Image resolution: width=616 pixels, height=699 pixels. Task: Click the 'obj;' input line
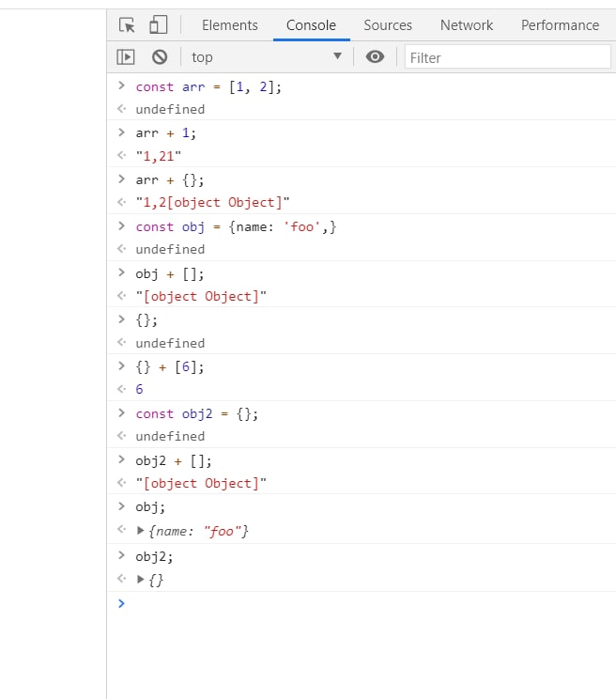[x=150, y=506]
